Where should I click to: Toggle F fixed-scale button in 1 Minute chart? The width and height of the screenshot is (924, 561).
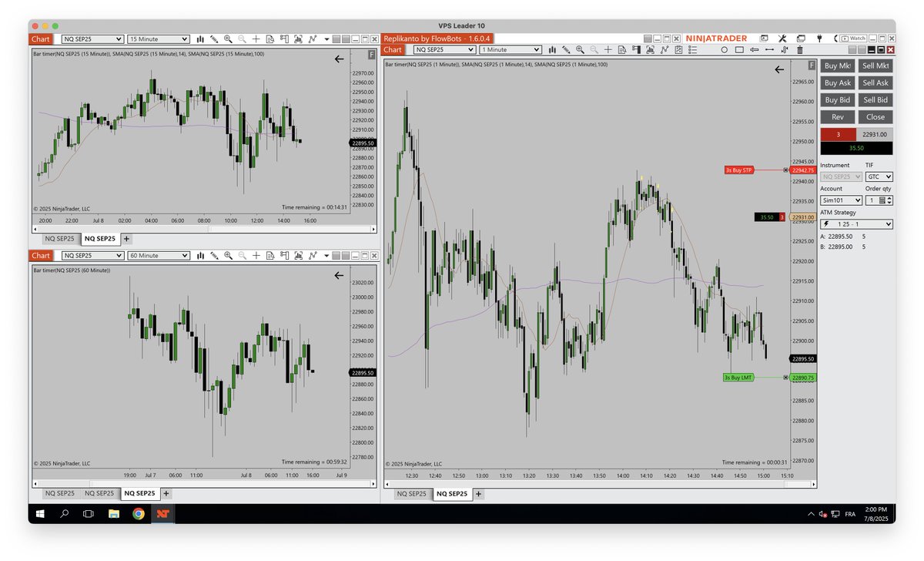[812, 66]
